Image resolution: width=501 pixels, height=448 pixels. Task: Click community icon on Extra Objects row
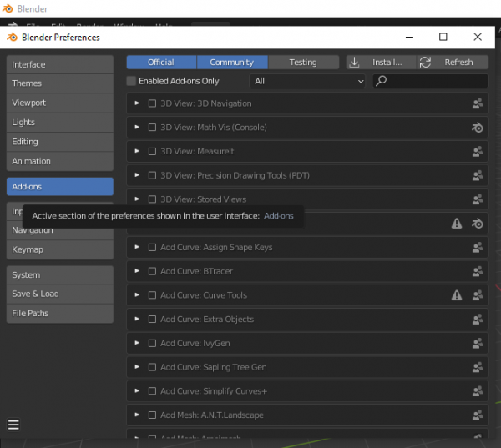478,319
